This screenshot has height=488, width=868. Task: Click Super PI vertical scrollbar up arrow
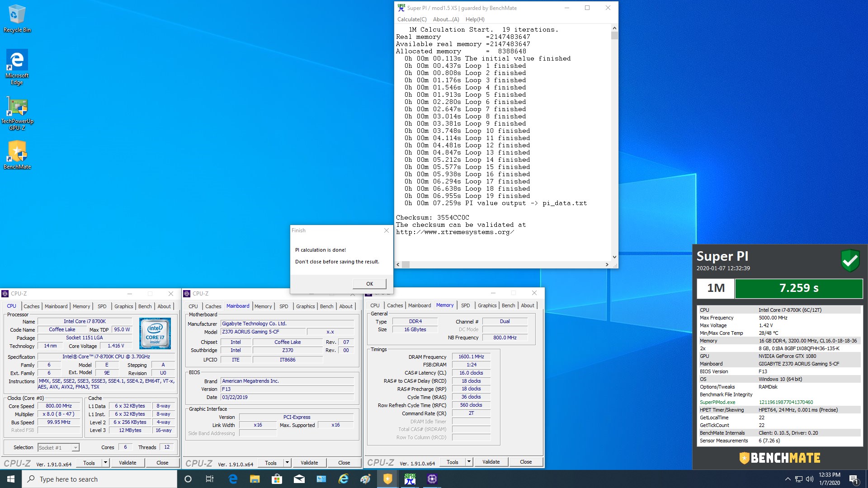[x=614, y=28]
